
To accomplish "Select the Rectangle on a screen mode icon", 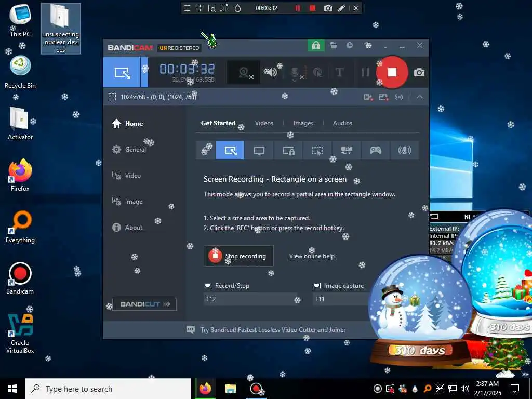I will pyautogui.click(x=230, y=150).
